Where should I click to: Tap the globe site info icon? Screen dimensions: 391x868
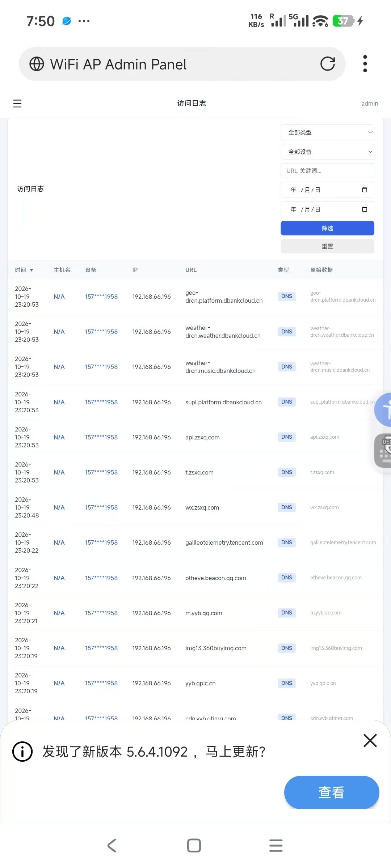point(37,64)
